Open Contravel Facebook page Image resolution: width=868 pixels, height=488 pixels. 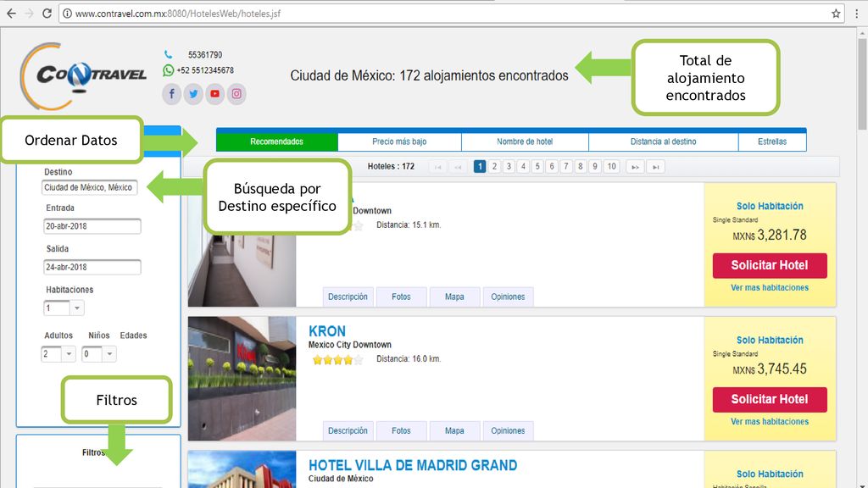click(x=171, y=93)
